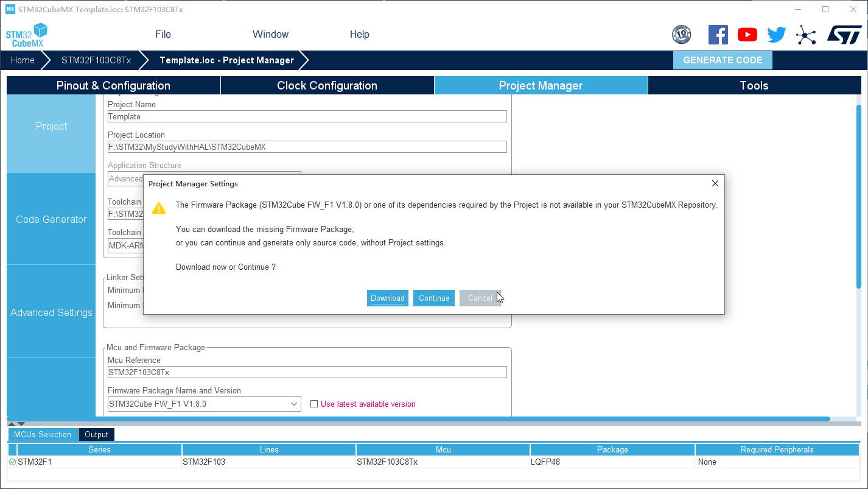This screenshot has width=868, height=489.
Task: Click the collapse arrows above MCUs Selection
Action: tap(16, 424)
